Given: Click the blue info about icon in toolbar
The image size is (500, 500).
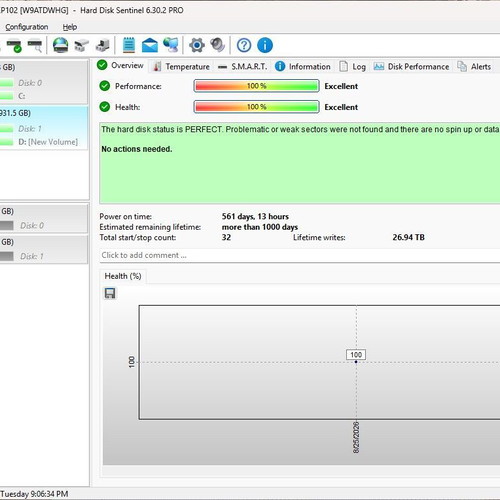Looking at the screenshot, I should pos(265,45).
